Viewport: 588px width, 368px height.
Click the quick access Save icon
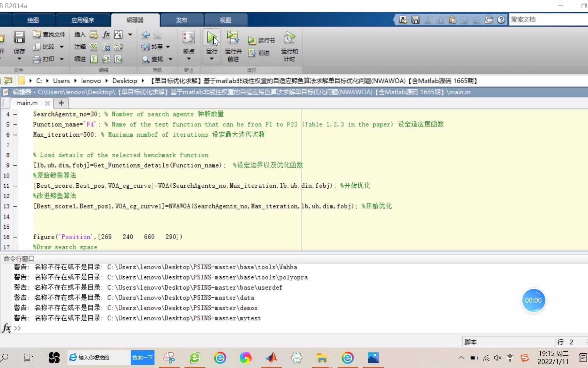coord(415,20)
